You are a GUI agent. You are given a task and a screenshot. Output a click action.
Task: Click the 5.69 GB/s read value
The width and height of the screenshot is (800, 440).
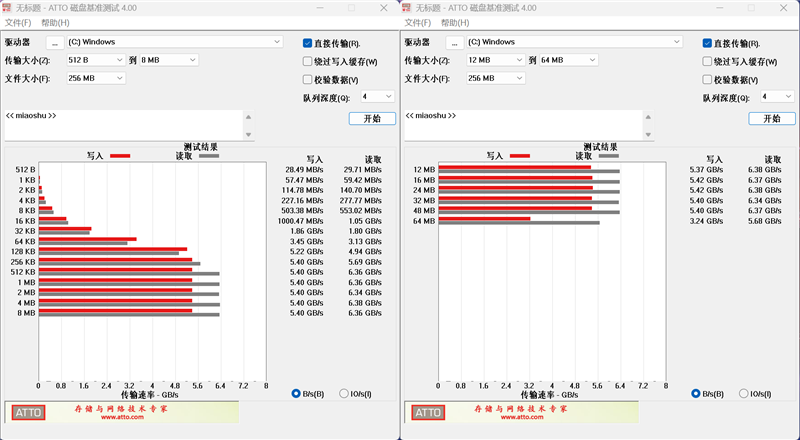point(365,262)
